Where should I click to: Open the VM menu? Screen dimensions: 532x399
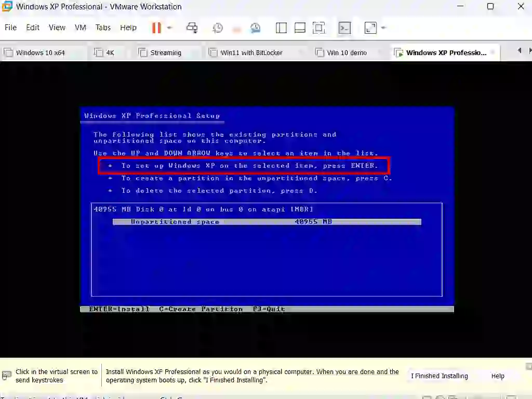pos(80,28)
